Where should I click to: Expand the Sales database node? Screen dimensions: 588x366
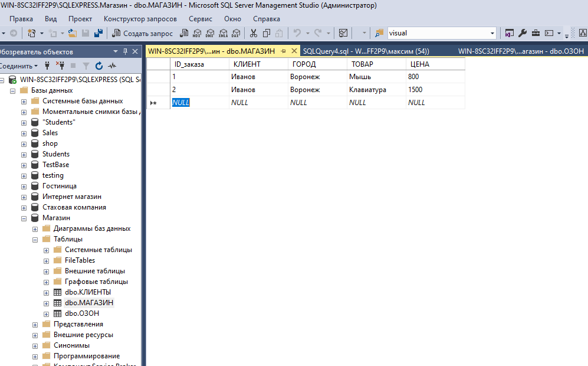pos(24,133)
